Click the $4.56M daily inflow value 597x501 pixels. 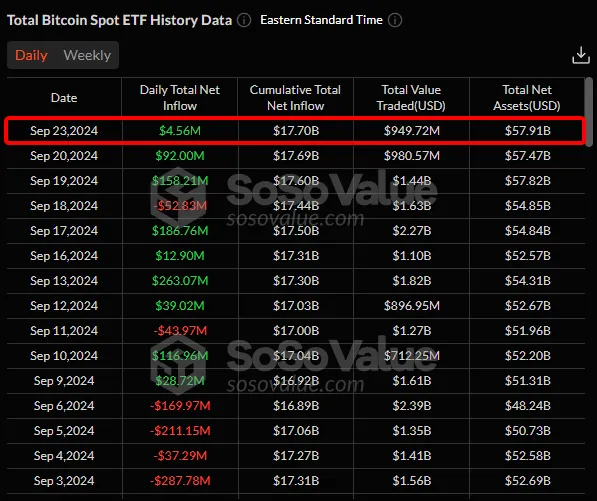tap(180, 131)
